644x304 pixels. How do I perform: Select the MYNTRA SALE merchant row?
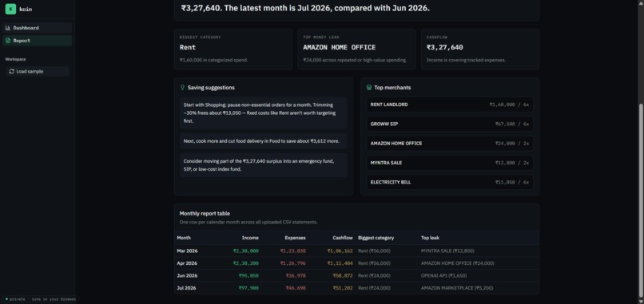[x=450, y=163]
